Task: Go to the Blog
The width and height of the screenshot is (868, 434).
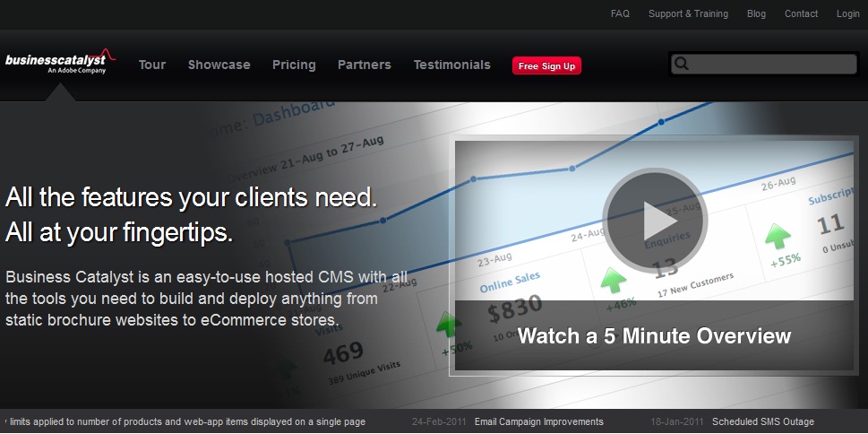Action: [x=756, y=13]
